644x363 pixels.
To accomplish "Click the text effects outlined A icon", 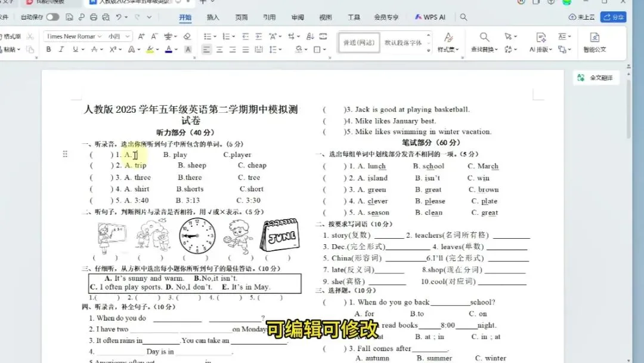I will 131,50.
